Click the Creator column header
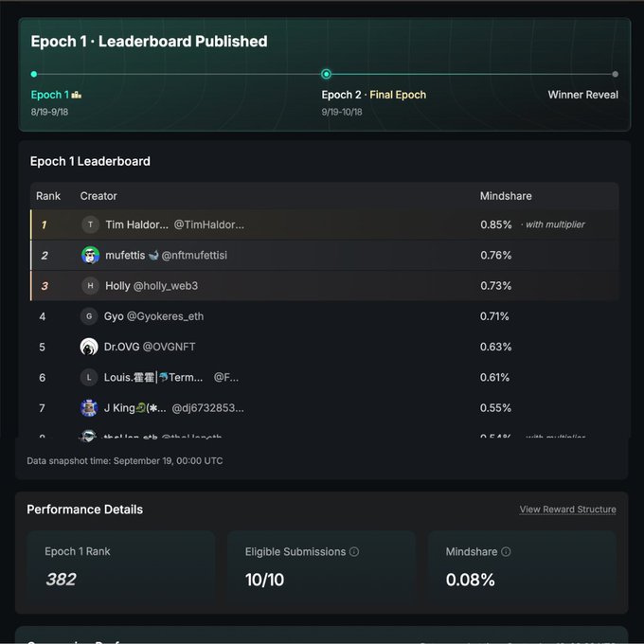 click(x=98, y=196)
